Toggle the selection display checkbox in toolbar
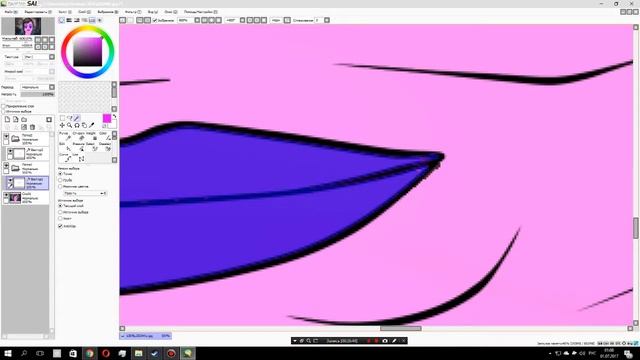Viewport: 640px width, 360px height. pyautogui.click(x=155, y=20)
